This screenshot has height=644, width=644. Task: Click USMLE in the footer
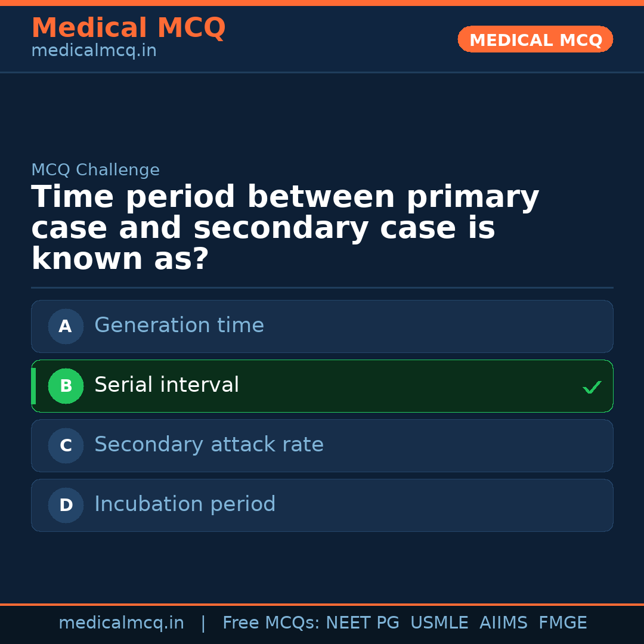(439, 623)
